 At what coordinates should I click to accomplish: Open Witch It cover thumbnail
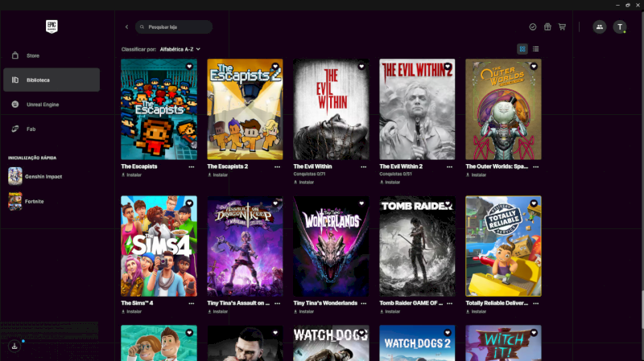pos(504,343)
